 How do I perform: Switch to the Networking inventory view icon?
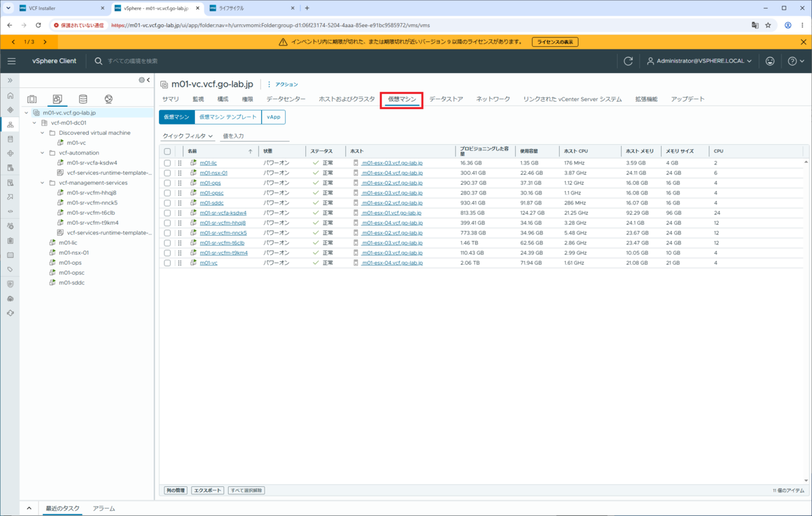pos(108,99)
